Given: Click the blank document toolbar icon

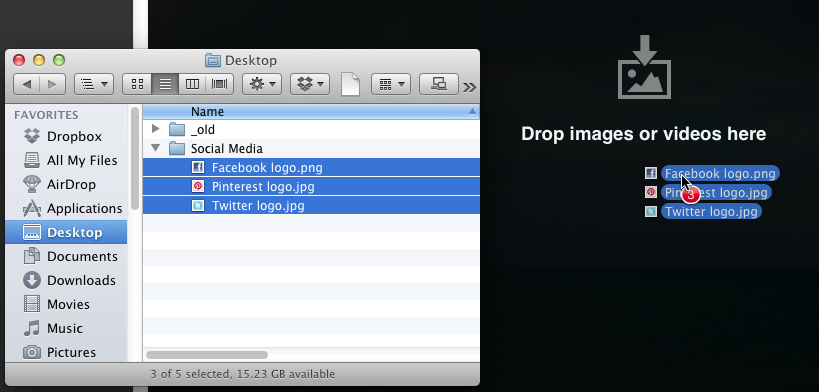Looking at the screenshot, I should click(x=350, y=84).
